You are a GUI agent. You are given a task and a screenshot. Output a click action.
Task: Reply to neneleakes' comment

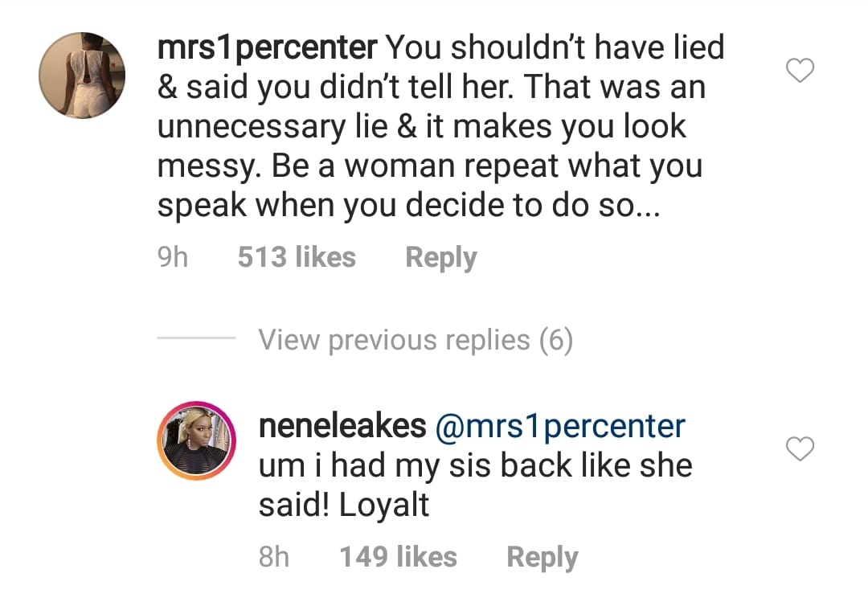point(542,557)
